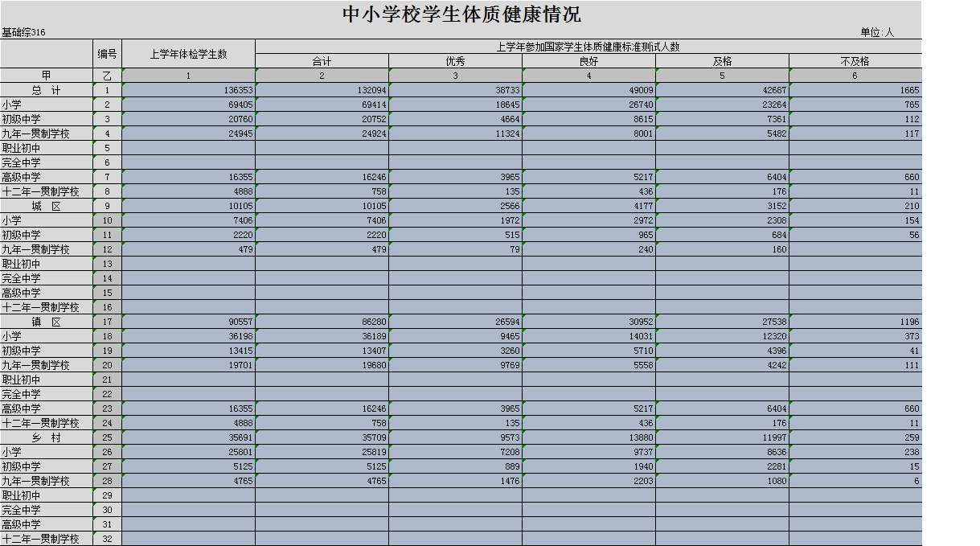980x546 pixels.
Task: Click the 乙 header cell
Action: click(108, 76)
